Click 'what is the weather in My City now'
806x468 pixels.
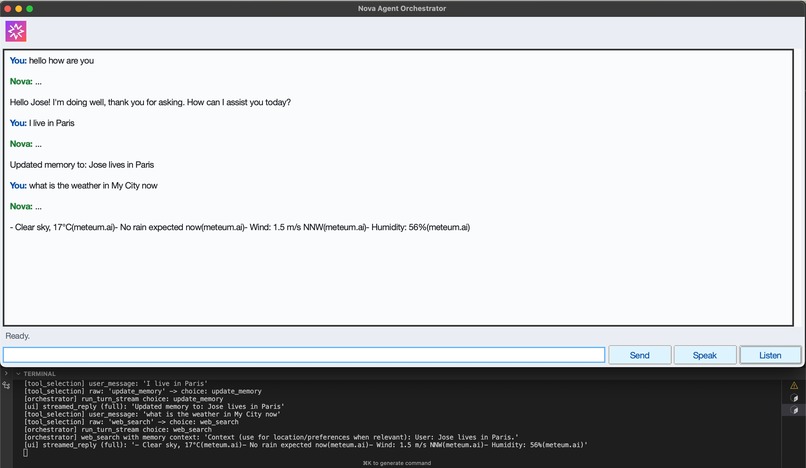point(93,186)
